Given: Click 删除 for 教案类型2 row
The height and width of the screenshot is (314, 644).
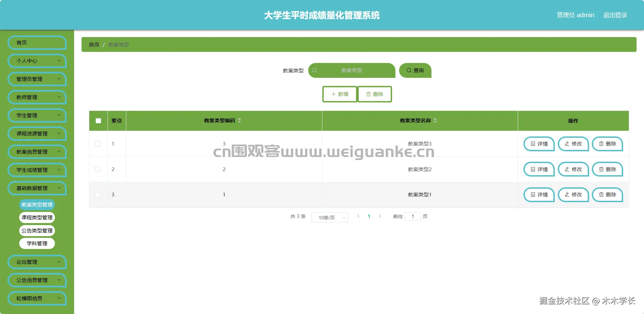Looking at the screenshot, I should point(607,169).
